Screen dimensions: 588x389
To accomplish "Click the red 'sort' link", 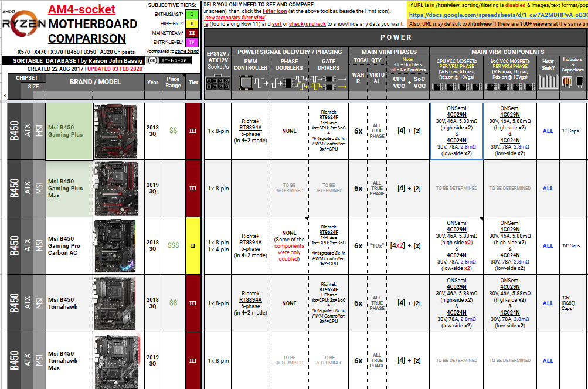I will coord(277,24).
